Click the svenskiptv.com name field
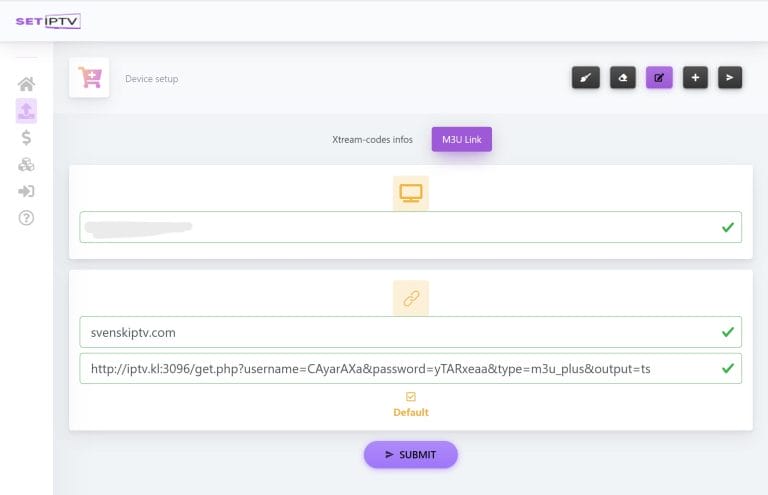Image resolution: width=768 pixels, height=495 pixels. 400,332
